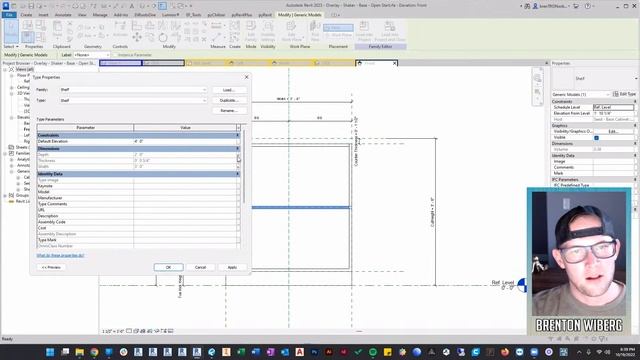Click the view scale icon in view control bar
The height and width of the screenshot is (360, 640).
click(x=112, y=331)
